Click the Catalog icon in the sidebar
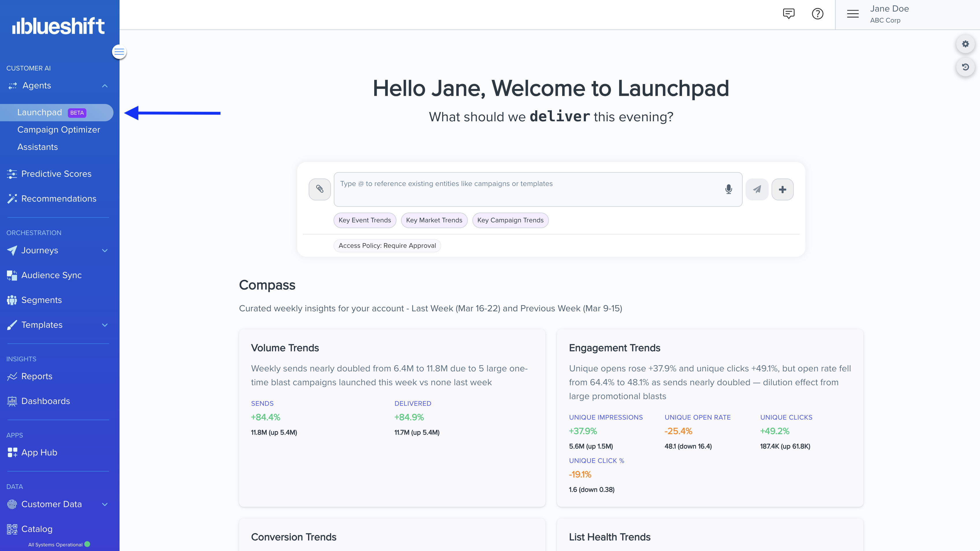 (x=12, y=529)
